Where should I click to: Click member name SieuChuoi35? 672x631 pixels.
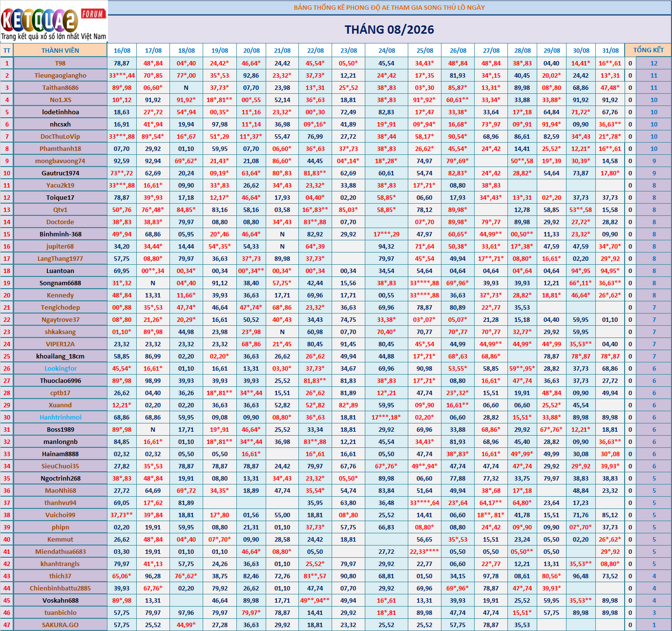click(60, 466)
